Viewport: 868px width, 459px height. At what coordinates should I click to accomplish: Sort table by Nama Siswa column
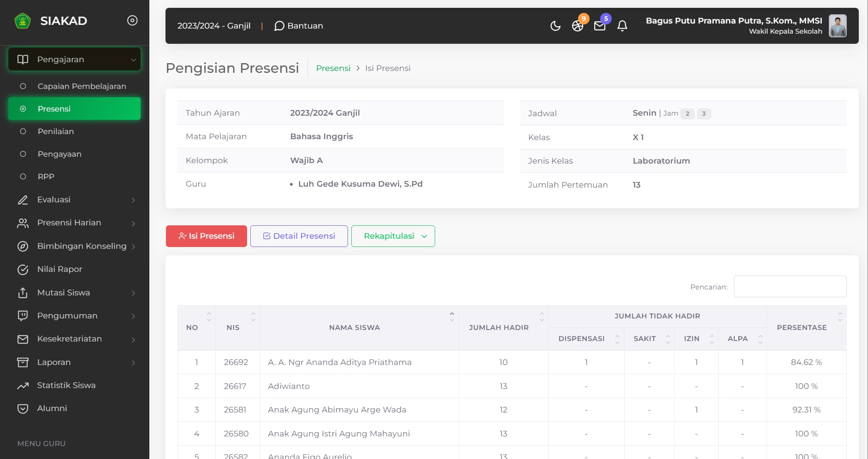[x=359, y=328]
